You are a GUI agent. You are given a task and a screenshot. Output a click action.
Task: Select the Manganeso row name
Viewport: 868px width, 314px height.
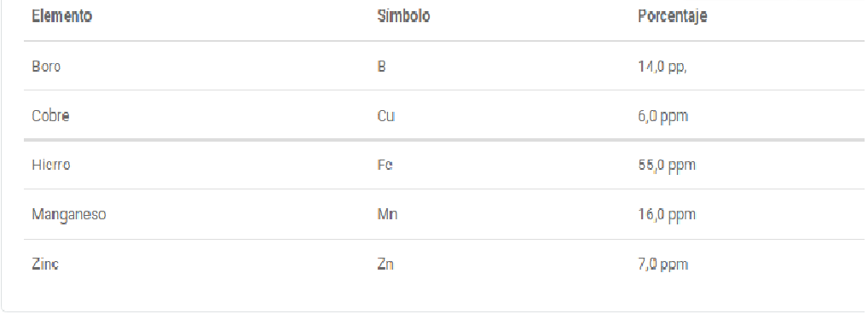[69, 214]
